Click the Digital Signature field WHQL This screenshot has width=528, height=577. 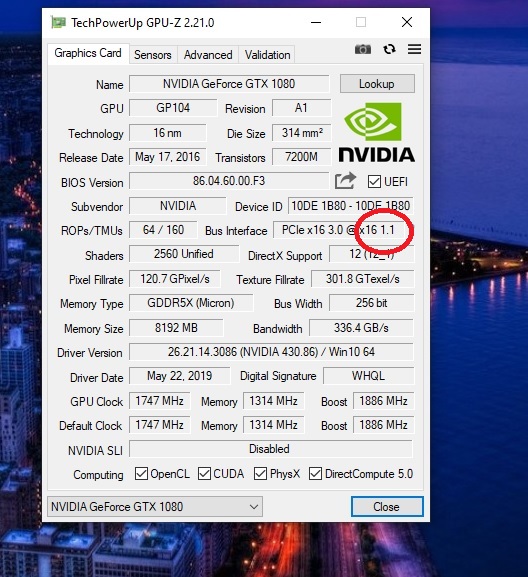coord(368,376)
